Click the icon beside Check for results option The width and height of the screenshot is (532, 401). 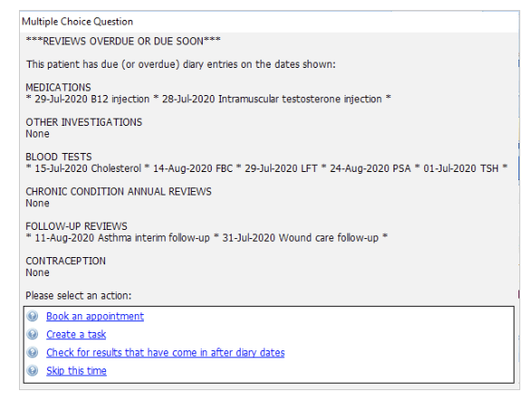[x=33, y=352]
